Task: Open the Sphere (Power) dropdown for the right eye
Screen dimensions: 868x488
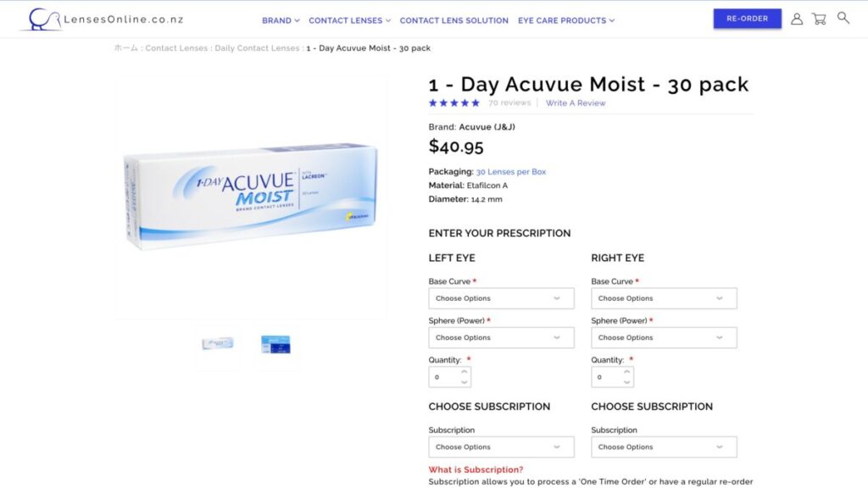Action: click(x=664, y=337)
